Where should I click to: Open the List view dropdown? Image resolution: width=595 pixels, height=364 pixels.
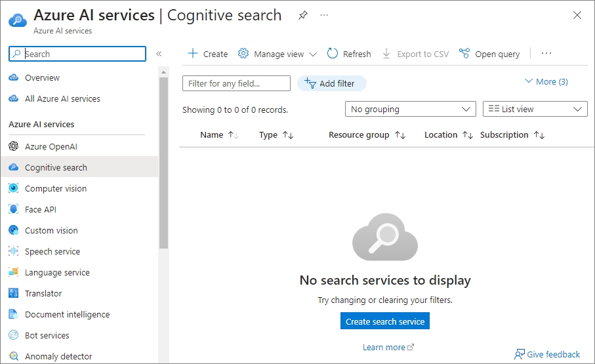(x=535, y=109)
